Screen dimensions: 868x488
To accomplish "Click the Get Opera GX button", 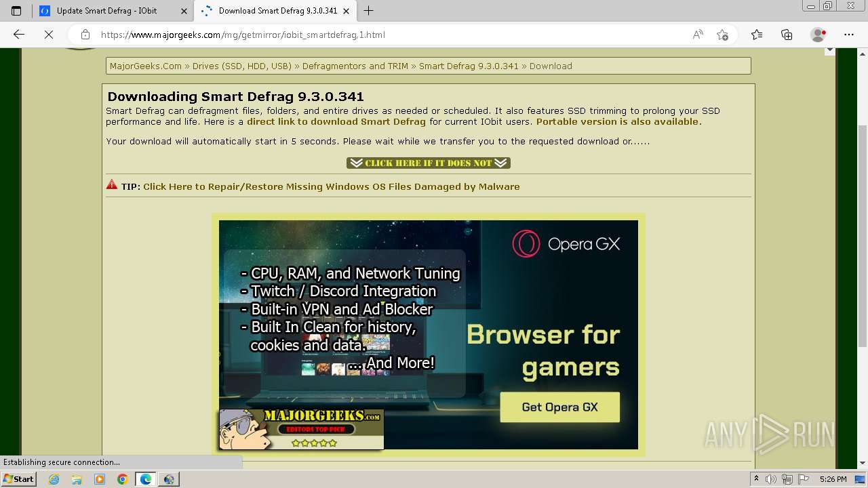I will click(x=560, y=407).
